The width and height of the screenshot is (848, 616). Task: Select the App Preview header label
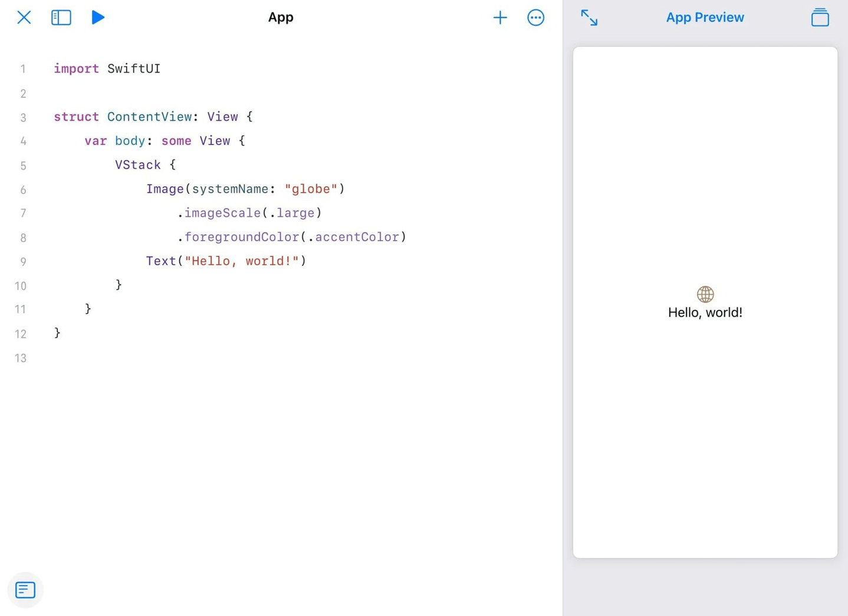705,17
